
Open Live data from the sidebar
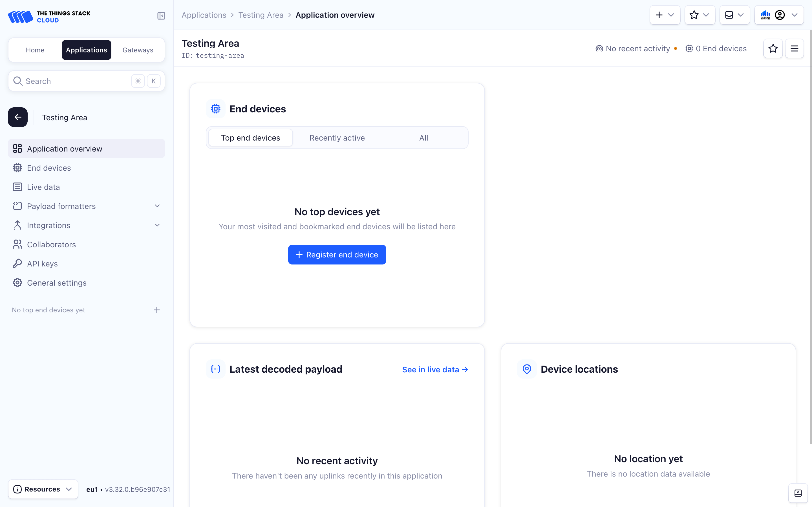(x=43, y=187)
